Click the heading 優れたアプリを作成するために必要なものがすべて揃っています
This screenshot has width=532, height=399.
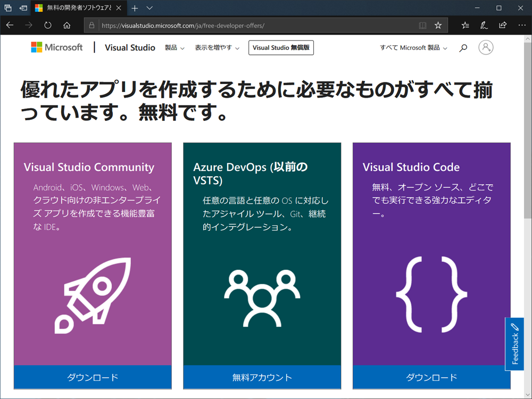pyautogui.click(x=256, y=101)
